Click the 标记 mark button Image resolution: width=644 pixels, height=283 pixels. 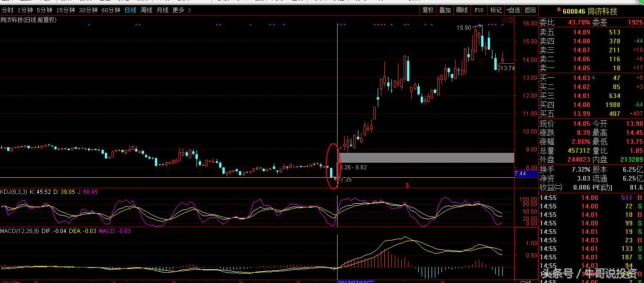click(496, 10)
